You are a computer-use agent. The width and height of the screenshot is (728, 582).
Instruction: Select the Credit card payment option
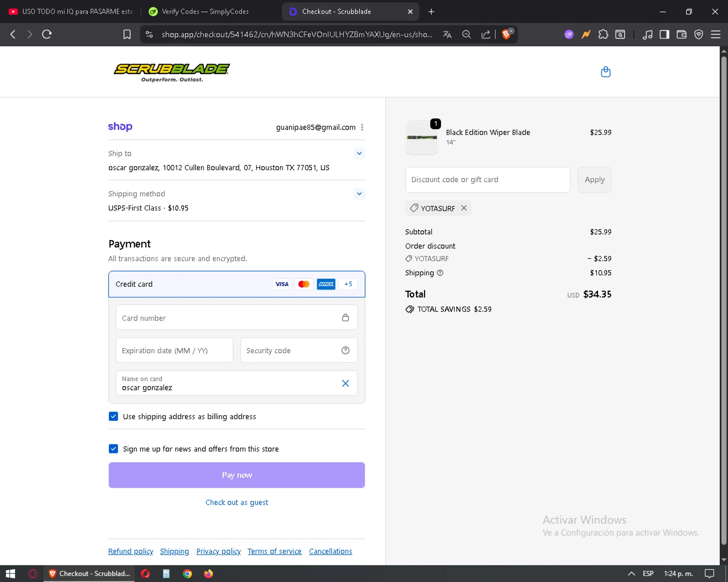point(237,284)
